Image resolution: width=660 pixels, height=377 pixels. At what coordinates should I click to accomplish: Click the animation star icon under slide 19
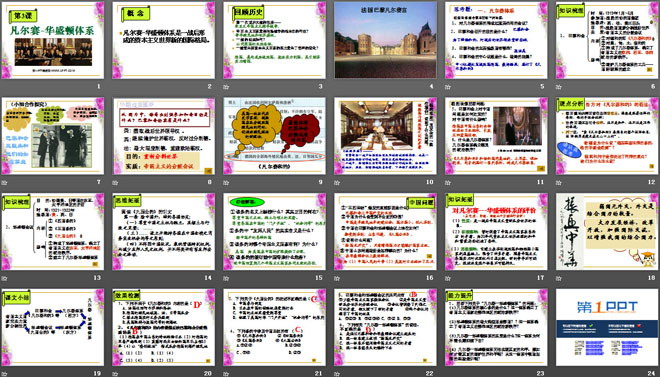[4, 373]
